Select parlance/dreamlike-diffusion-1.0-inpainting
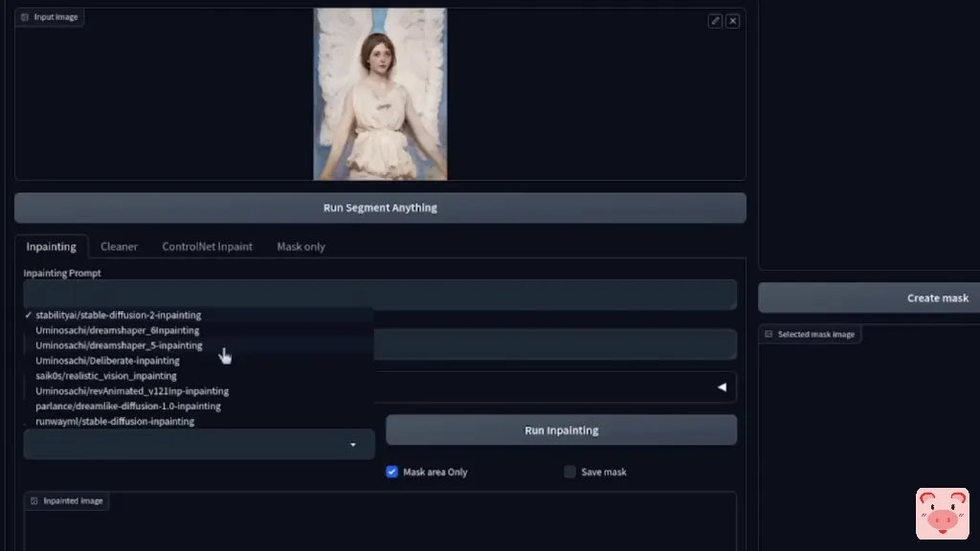This screenshot has width=980, height=551. (199, 406)
